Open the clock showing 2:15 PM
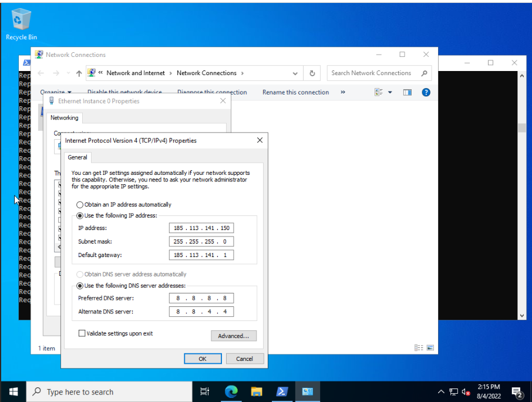 [489, 392]
